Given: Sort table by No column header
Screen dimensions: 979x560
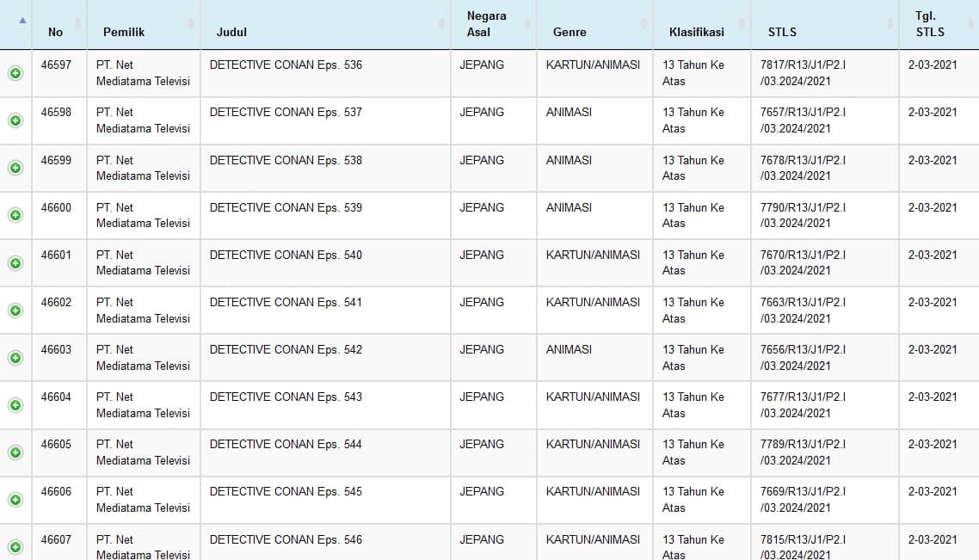Looking at the screenshot, I should pos(56,32).
